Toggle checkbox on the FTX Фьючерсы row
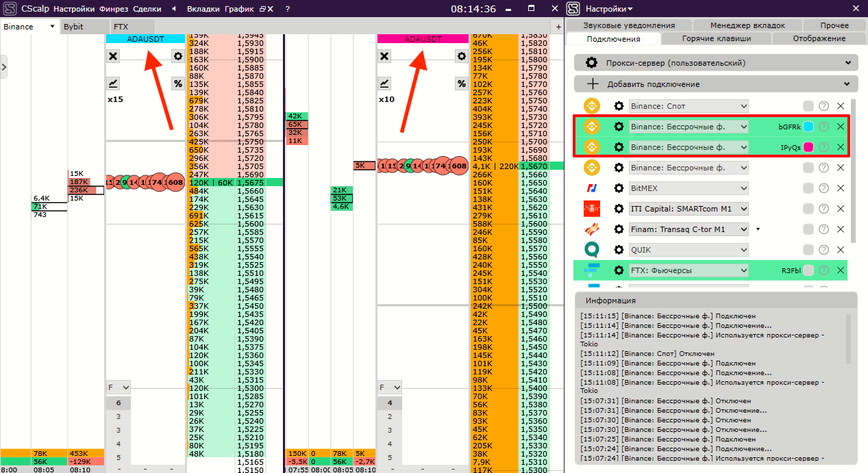The width and height of the screenshot is (868, 473). 808,270
